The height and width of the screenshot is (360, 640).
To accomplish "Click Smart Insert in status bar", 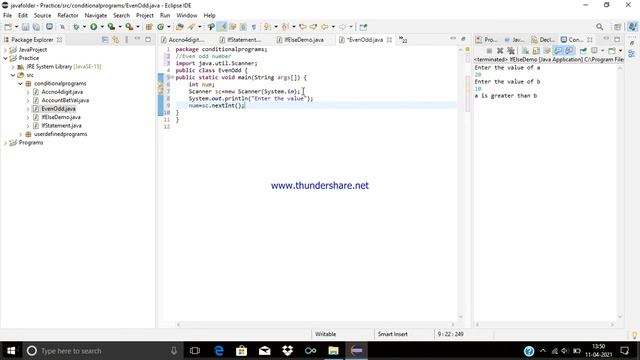I will [x=393, y=334].
